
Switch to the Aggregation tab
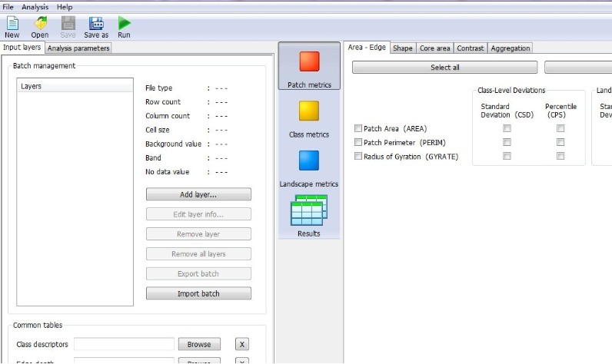click(x=511, y=48)
